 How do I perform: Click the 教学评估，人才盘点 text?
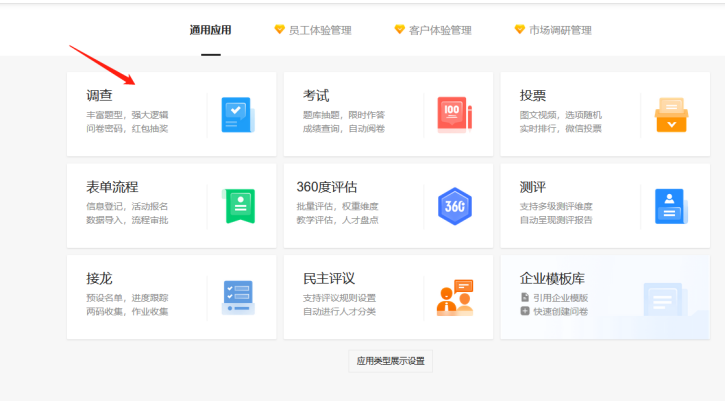[337, 220]
